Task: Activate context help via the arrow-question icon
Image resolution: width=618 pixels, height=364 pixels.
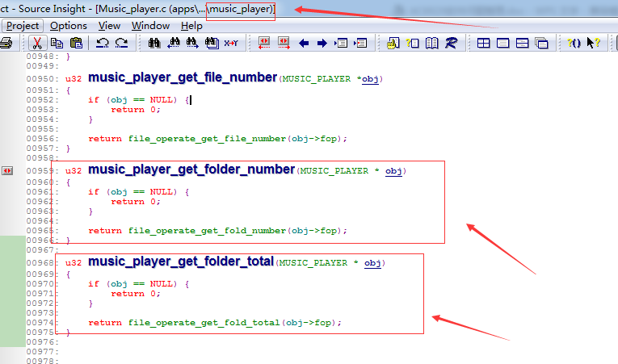Action: pos(593,43)
